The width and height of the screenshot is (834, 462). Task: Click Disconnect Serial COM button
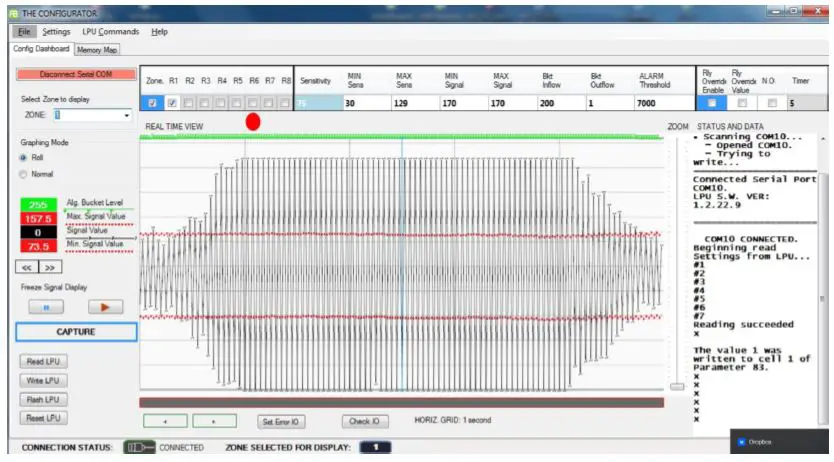click(76, 74)
